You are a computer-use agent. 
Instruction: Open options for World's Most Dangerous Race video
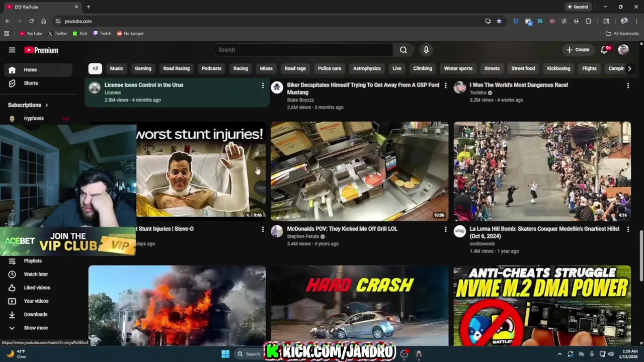coord(628,85)
